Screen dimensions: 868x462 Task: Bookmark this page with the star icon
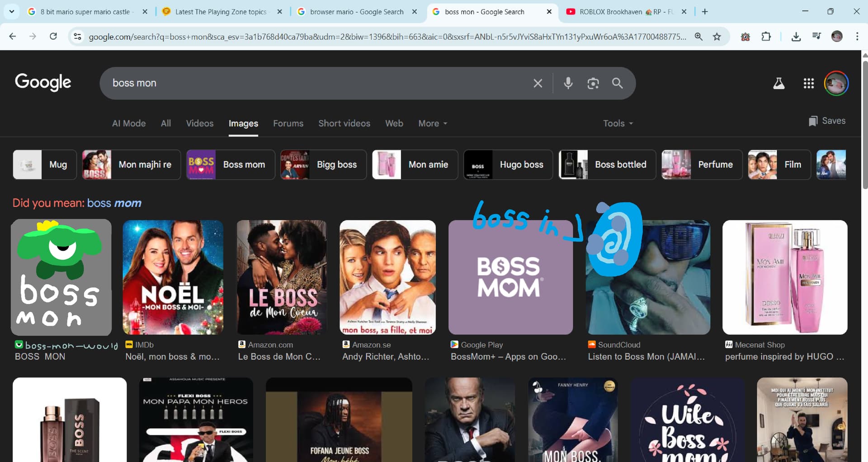coord(717,37)
